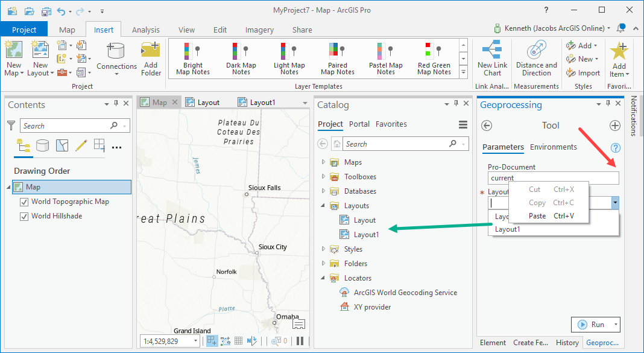Choose Paste from the context menu
This screenshot has width=644, height=353.
[x=537, y=215]
